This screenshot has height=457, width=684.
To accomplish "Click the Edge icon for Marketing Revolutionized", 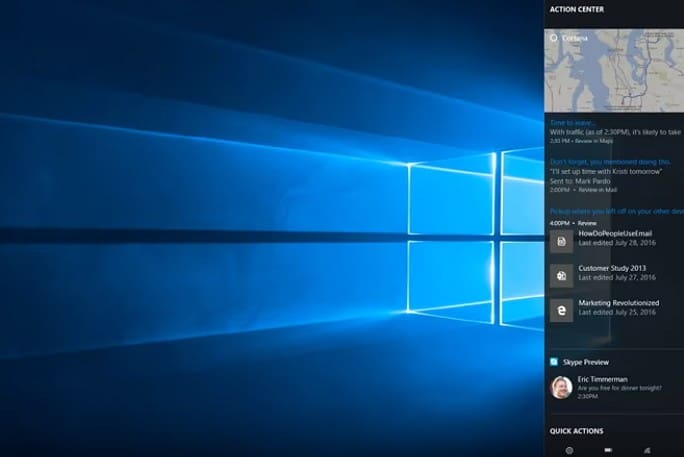I will [x=562, y=310].
